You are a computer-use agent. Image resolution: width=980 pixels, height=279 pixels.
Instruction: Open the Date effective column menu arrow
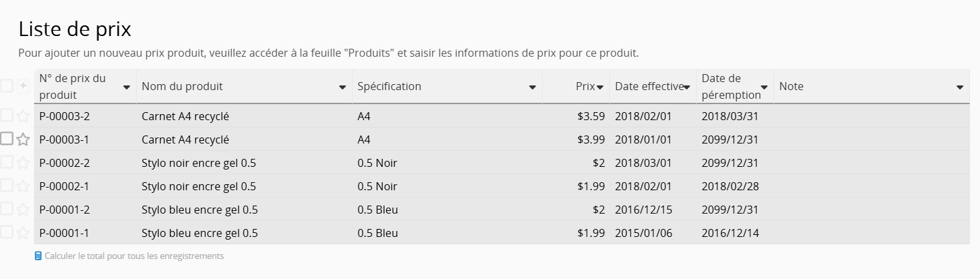(x=687, y=87)
